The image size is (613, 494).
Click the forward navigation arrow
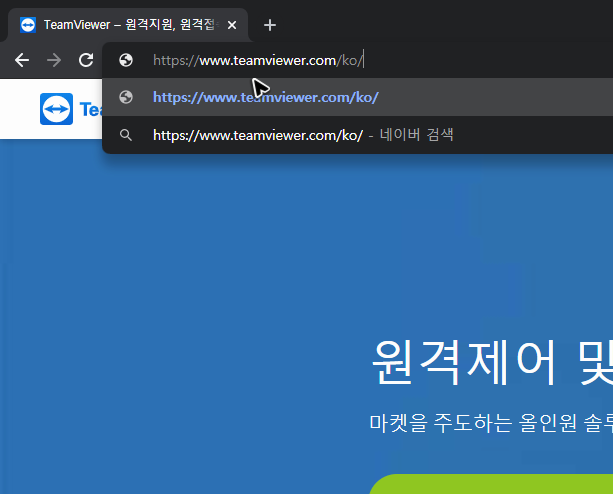(x=54, y=60)
